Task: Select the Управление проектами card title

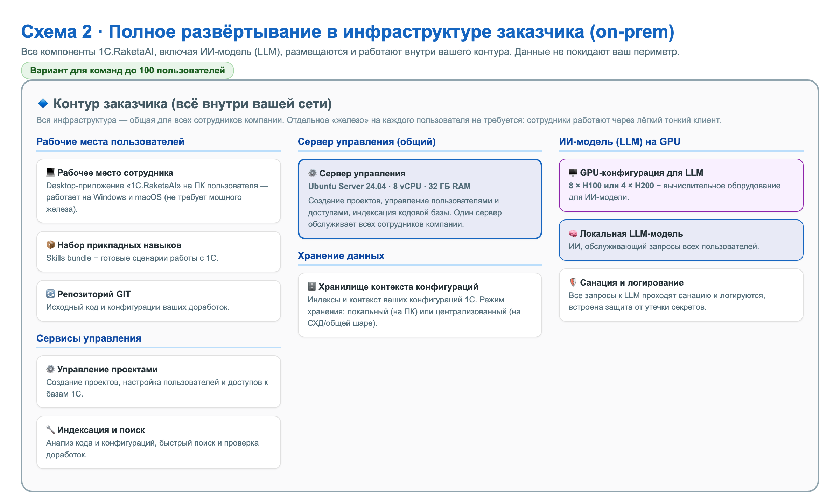Action: point(107,369)
